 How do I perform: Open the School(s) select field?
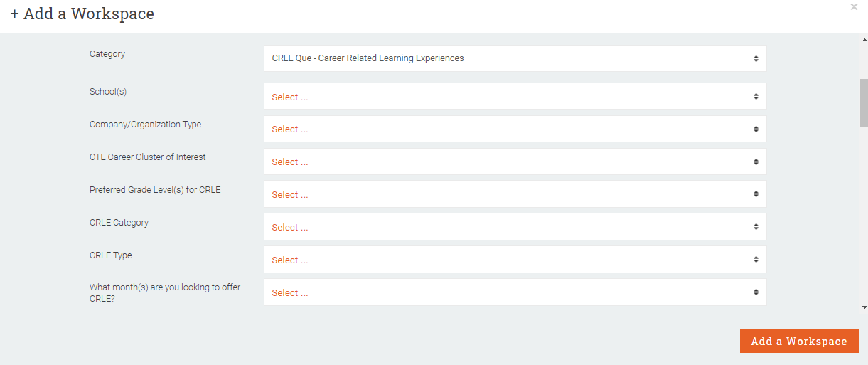(515, 97)
